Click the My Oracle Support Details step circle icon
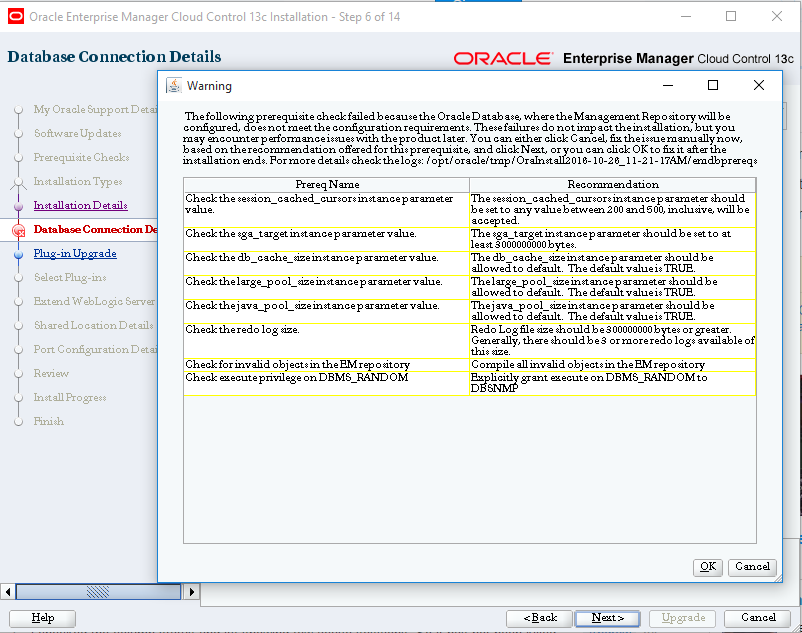 [19, 109]
